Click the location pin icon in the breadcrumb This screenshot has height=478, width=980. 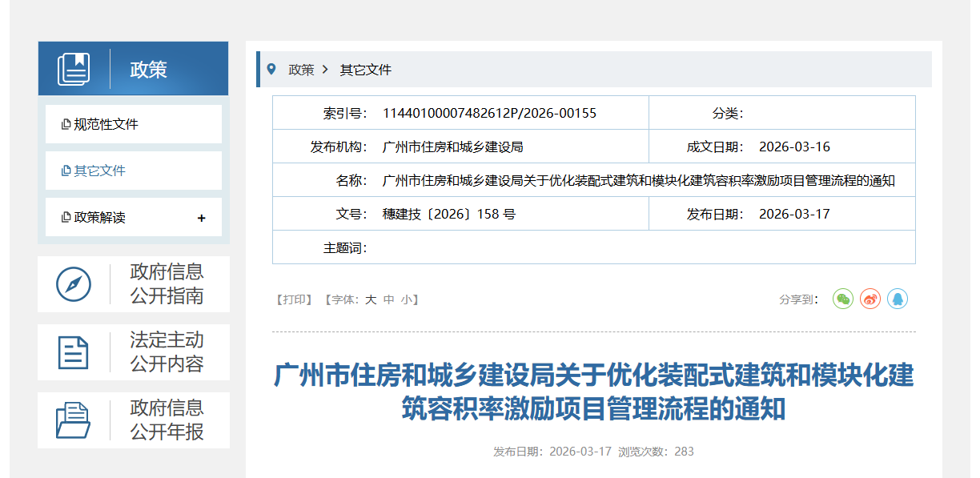pyautogui.click(x=271, y=70)
